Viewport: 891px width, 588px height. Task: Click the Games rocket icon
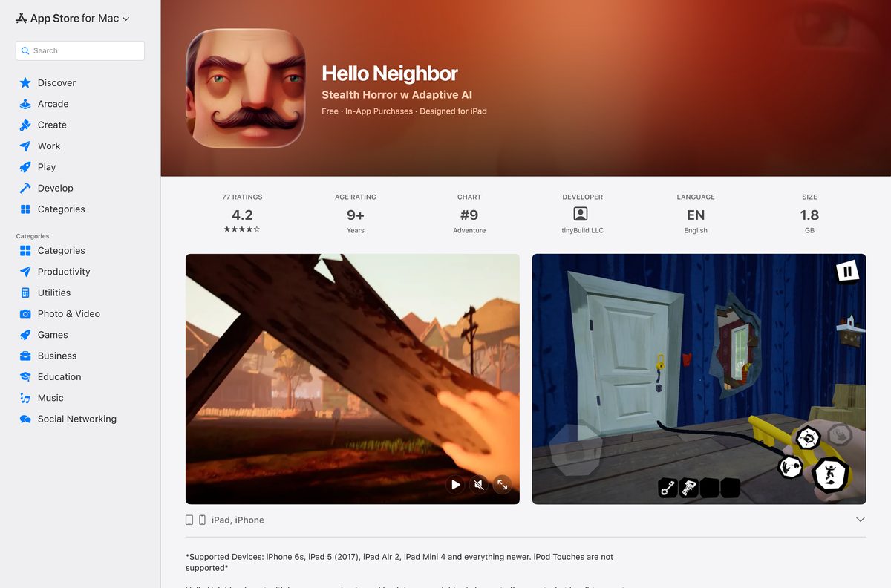click(x=25, y=335)
